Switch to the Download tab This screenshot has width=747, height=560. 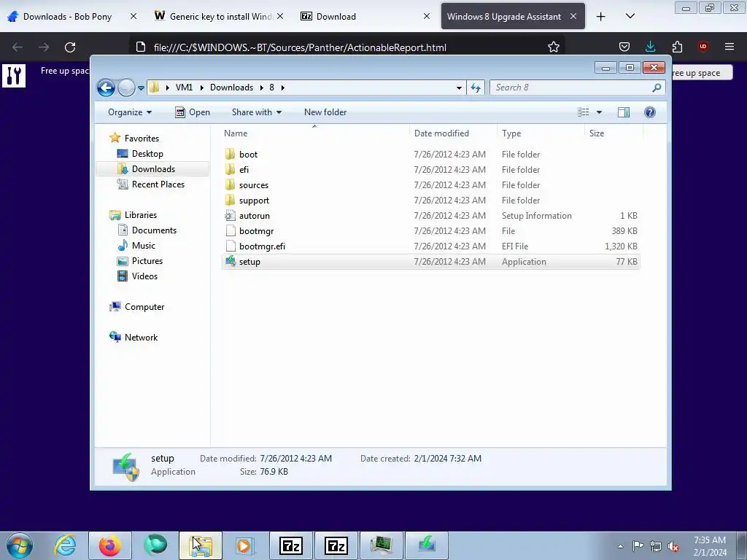[365, 17]
